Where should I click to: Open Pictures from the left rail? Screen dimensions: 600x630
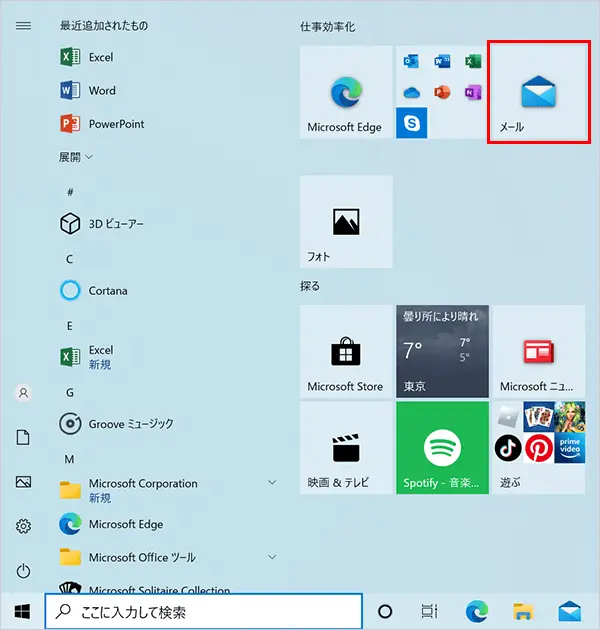[x=23, y=482]
